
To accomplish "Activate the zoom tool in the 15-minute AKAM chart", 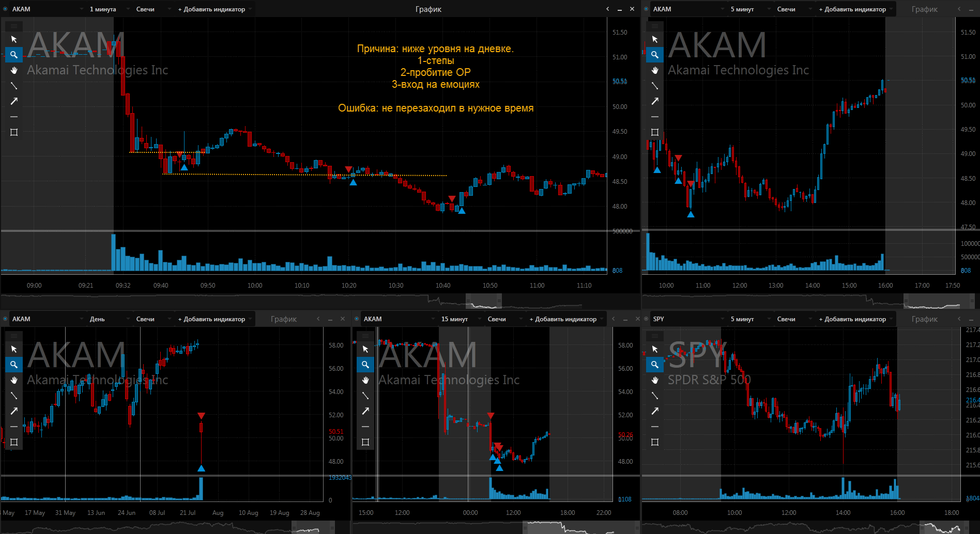I will tap(365, 365).
